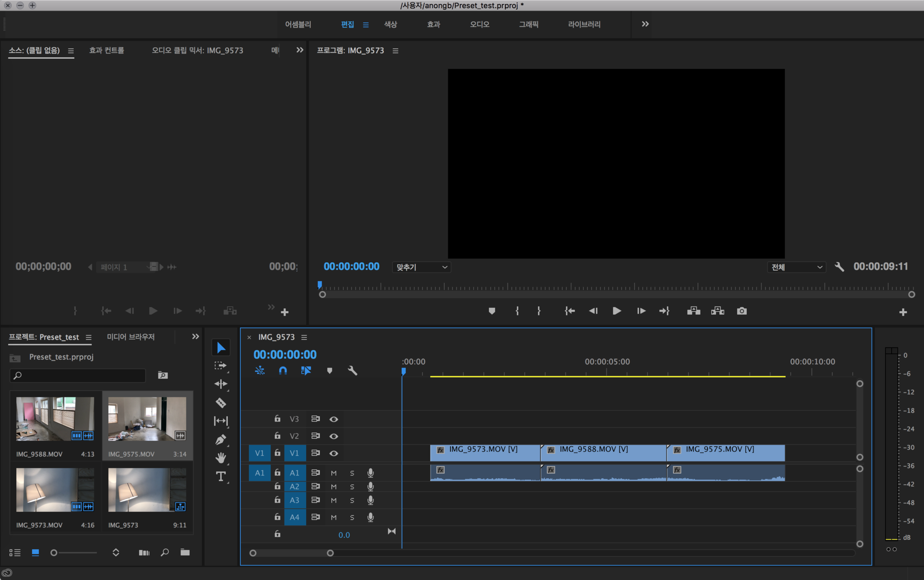Hide V1 track output with eye icon
Viewport: 924px width, 580px height.
(334, 453)
